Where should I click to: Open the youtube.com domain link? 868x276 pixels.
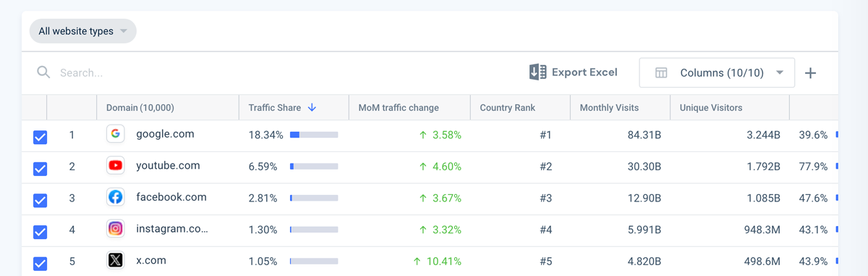(x=168, y=165)
